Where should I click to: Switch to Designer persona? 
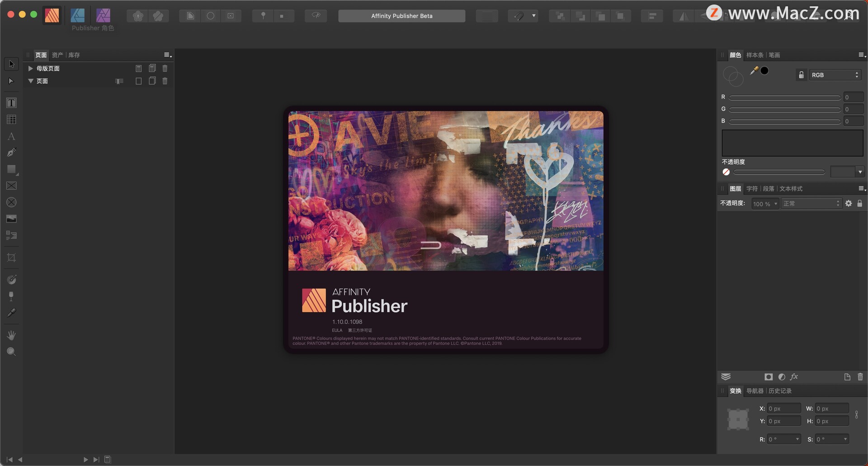point(78,15)
